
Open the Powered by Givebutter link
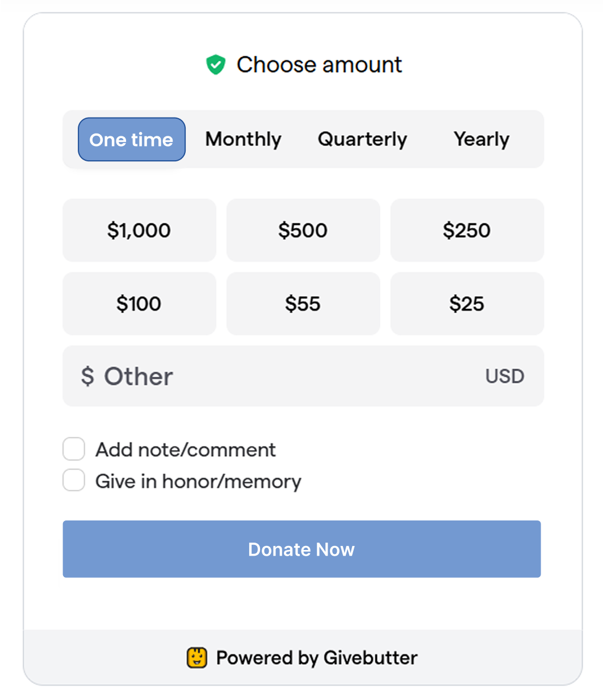[316, 658]
